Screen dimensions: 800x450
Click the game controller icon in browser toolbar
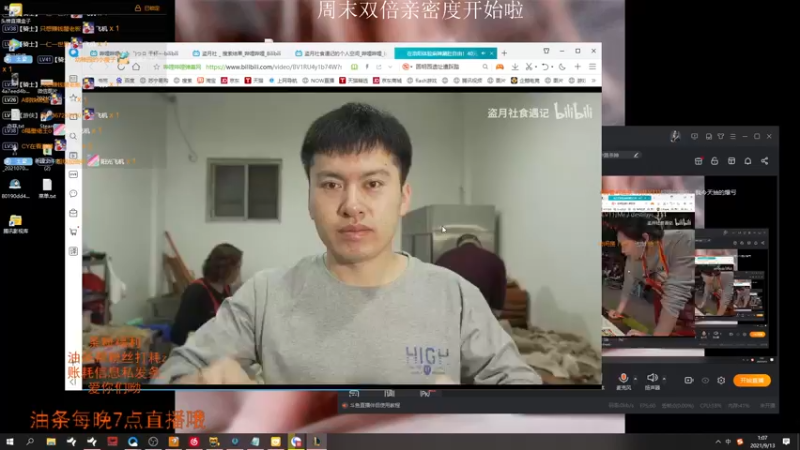[499, 67]
